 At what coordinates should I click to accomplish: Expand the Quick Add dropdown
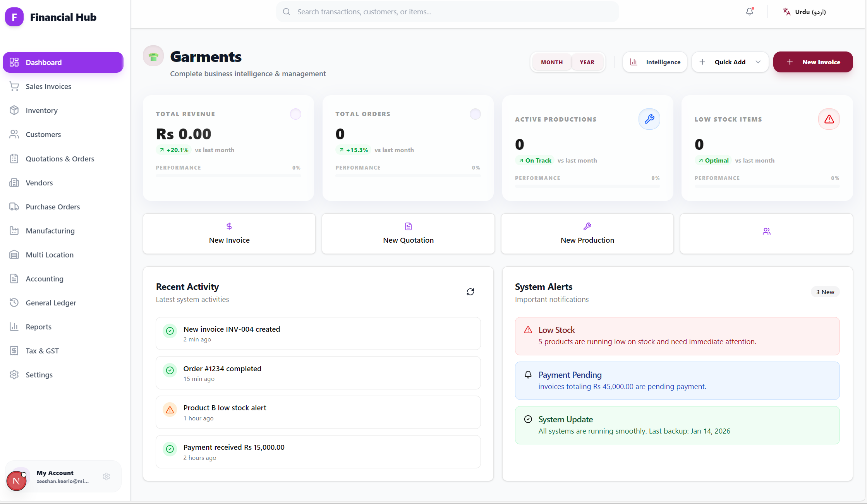coord(730,62)
